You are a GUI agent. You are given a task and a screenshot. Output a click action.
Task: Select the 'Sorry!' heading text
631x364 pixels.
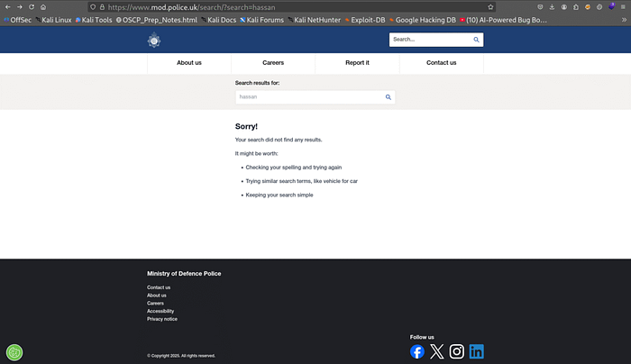(x=246, y=126)
